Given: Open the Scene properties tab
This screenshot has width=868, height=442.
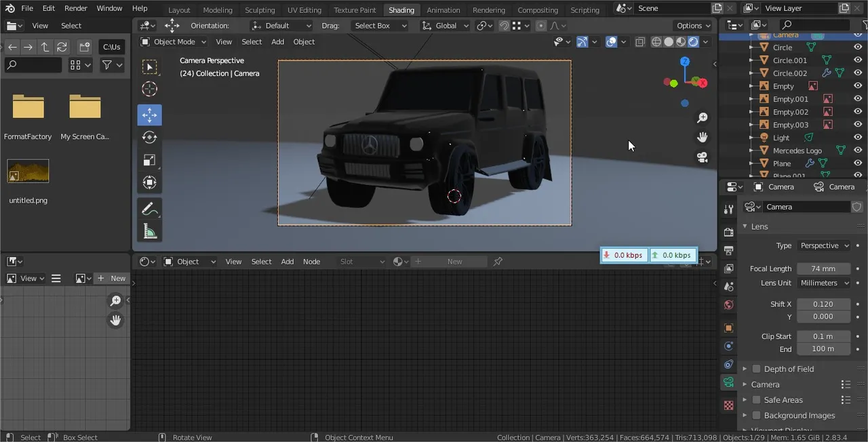Looking at the screenshot, I should click(729, 287).
